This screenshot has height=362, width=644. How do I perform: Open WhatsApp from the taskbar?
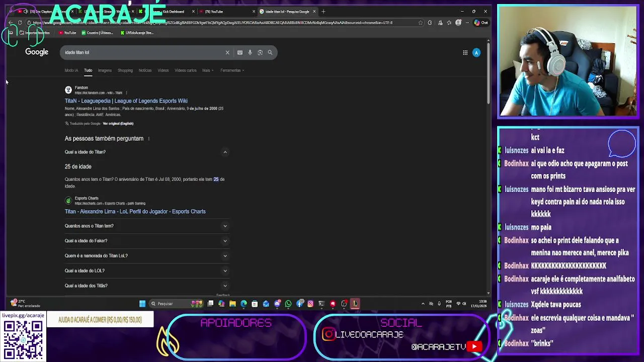coord(288,304)
